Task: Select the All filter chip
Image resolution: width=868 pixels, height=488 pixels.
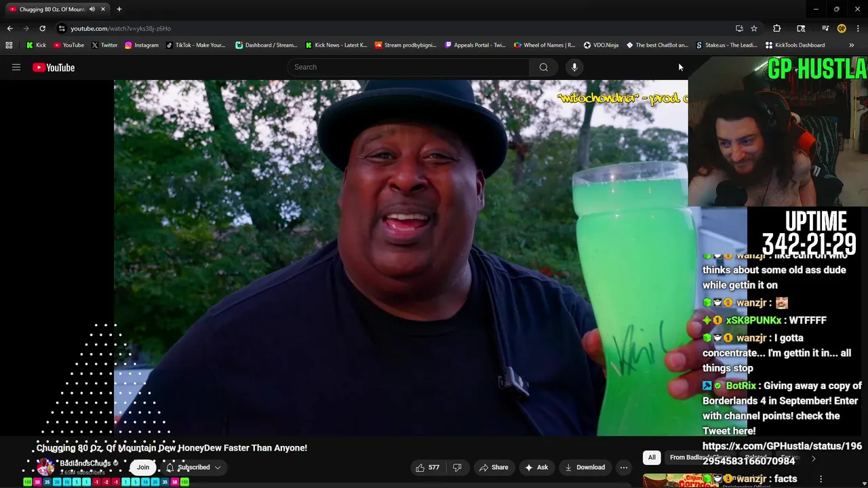Action: coord(652,457)
